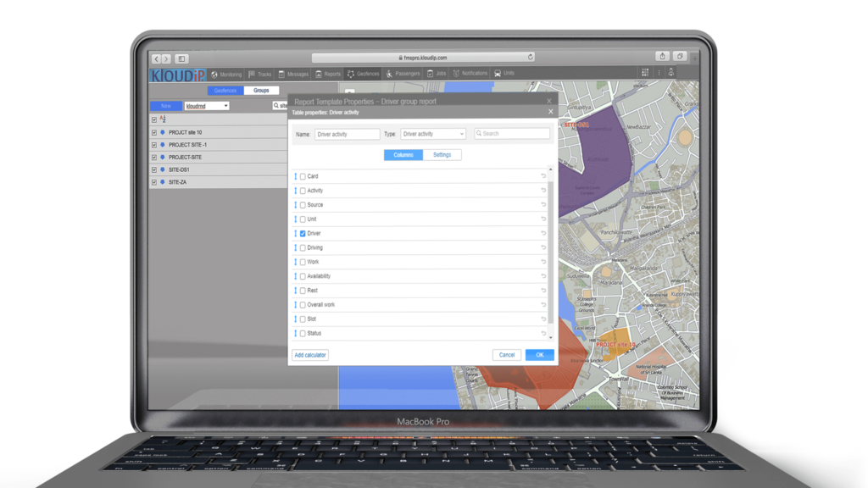Viewport: 868px width, 488px height.
Task: Open the Notifications tab
Action: click(x=470, y=73)
